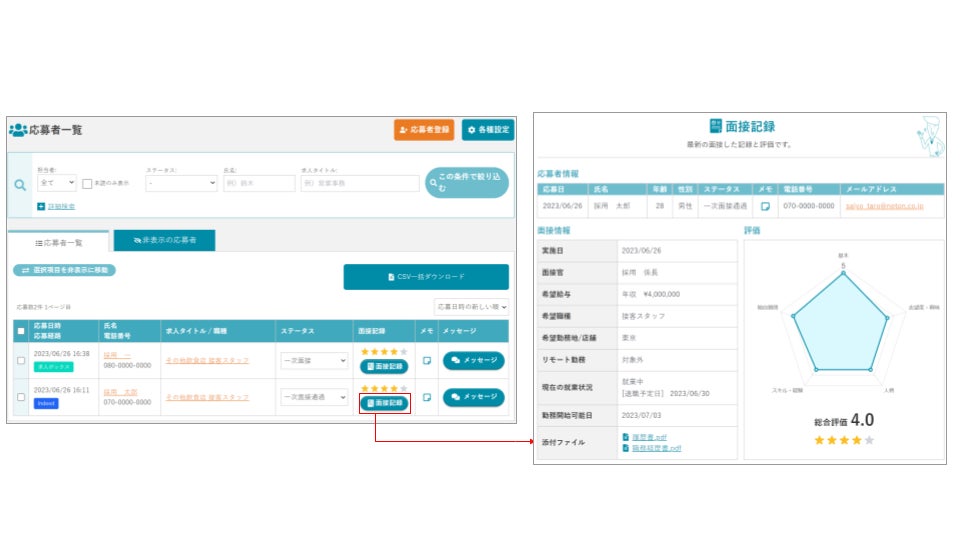Click memo icon in applicant info table

765,206
